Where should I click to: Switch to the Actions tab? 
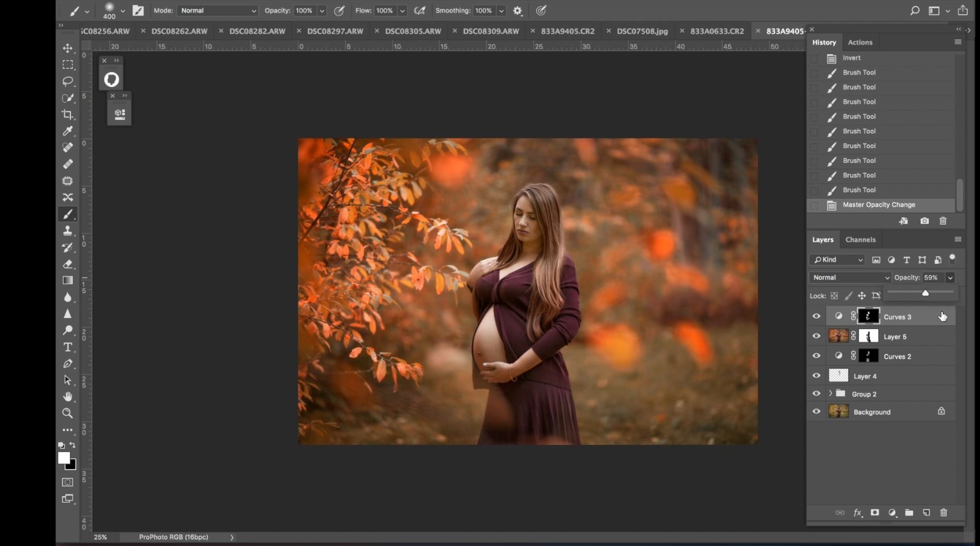tap(860, 42)
